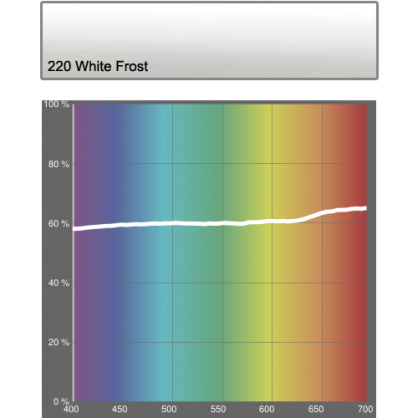Click the 500 wavelength label
418x418 pixels.
[x=169, y=409]
